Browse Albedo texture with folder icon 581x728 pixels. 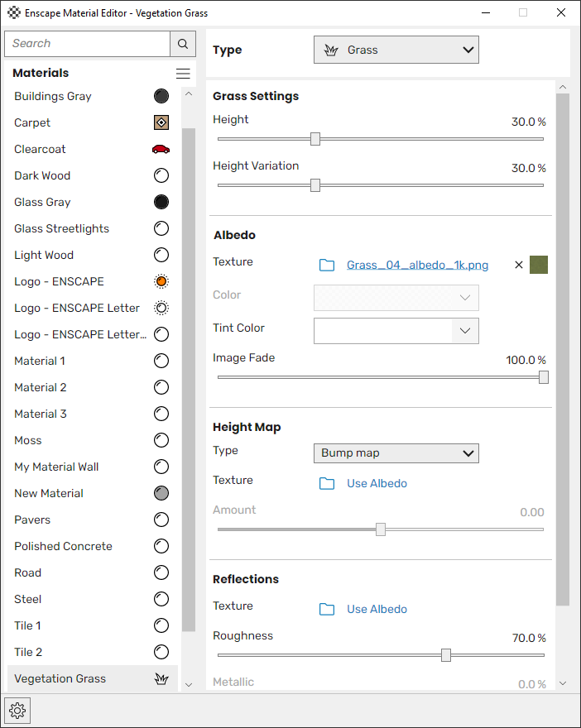point(327,265)
